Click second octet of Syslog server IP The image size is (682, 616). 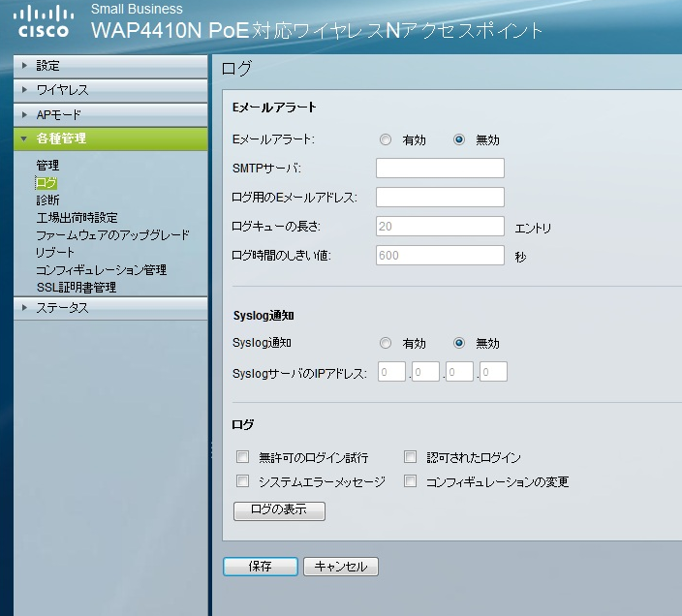click(x=426, y=372)
